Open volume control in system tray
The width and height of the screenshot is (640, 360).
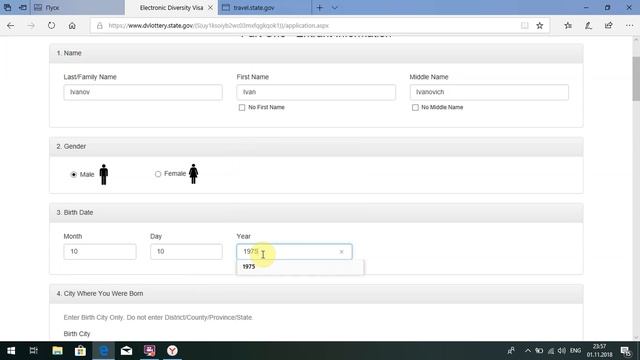[562, 351]
